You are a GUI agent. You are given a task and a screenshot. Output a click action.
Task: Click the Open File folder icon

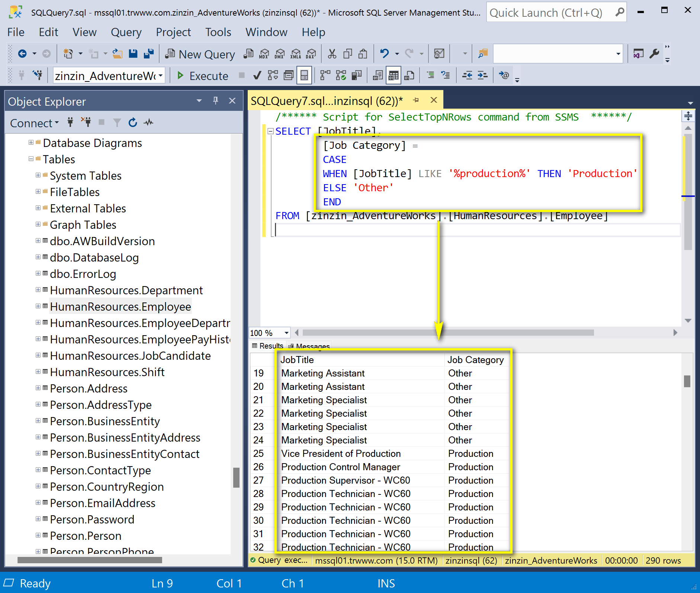[x=118, y=54]
